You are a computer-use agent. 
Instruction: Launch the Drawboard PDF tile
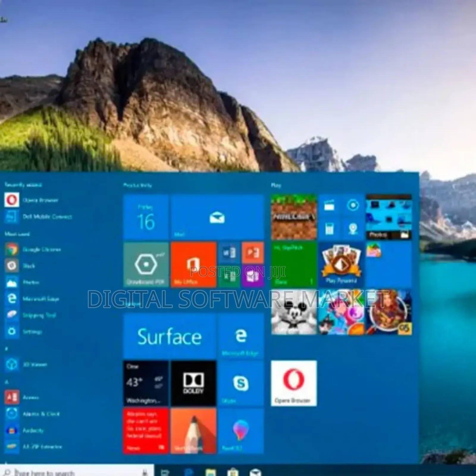tap(146, 264)
